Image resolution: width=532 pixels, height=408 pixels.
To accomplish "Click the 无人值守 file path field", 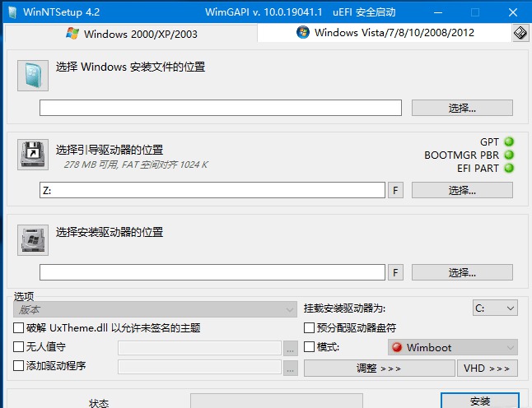I will click(x=199, y=348).
